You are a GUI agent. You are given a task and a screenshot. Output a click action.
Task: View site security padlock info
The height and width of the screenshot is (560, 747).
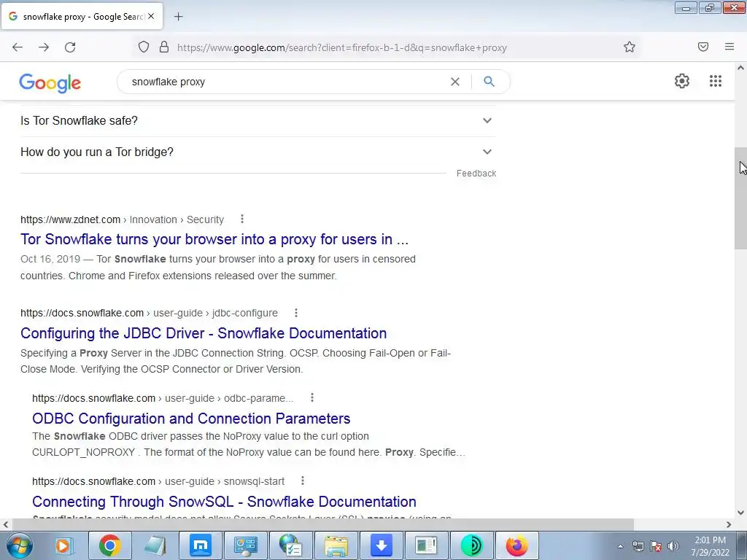164,47
